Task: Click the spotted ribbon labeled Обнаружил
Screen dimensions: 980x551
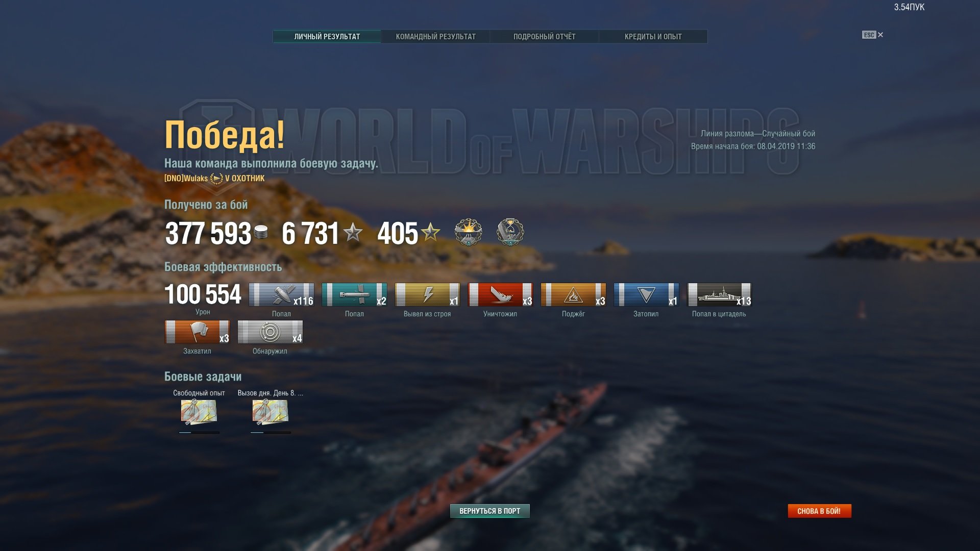Action: [x=270, y=332]
